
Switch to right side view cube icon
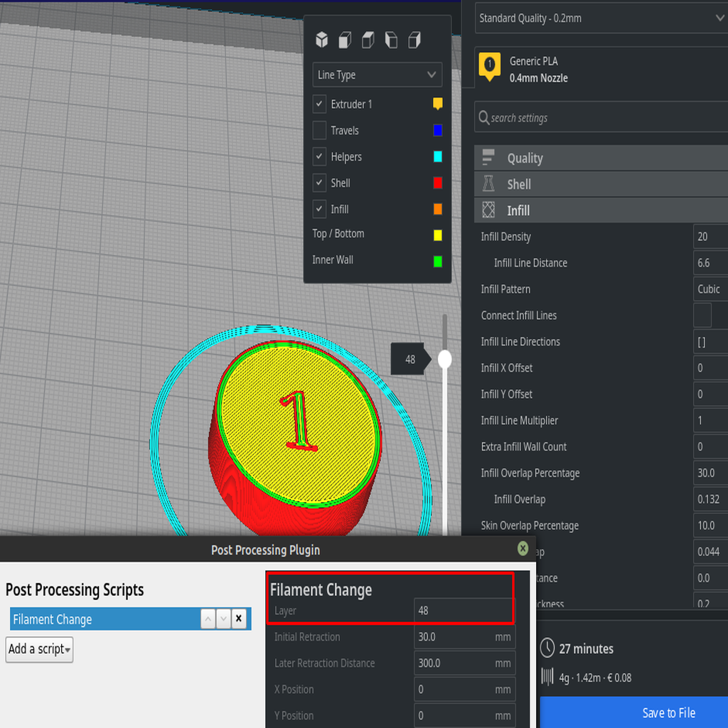414,40
